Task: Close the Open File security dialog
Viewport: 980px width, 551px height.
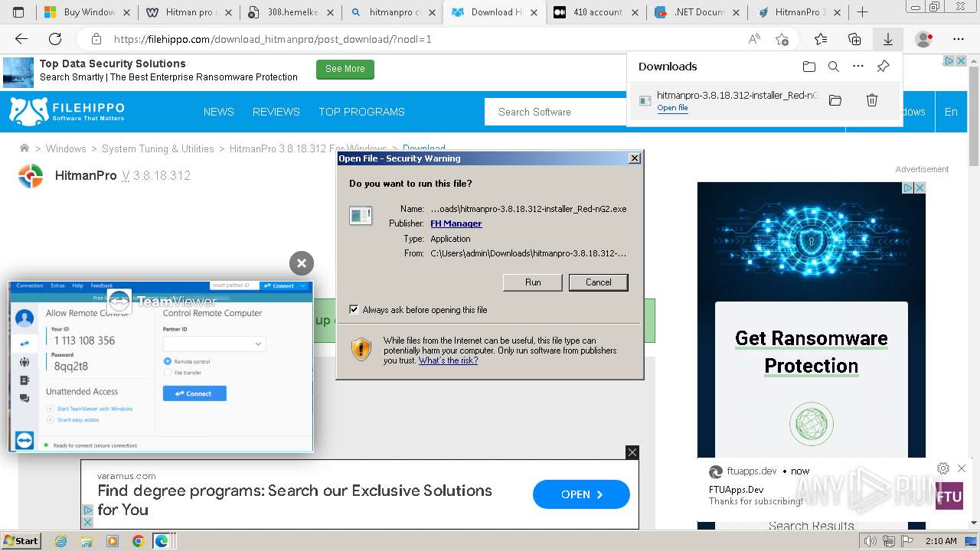Action: pyautogui.click(x=635, y=158)
